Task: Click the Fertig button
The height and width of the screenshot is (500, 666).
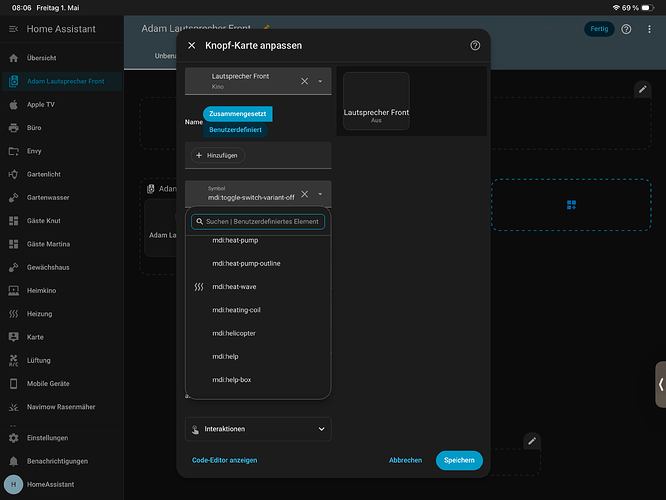Action: [x=599, y=29]
